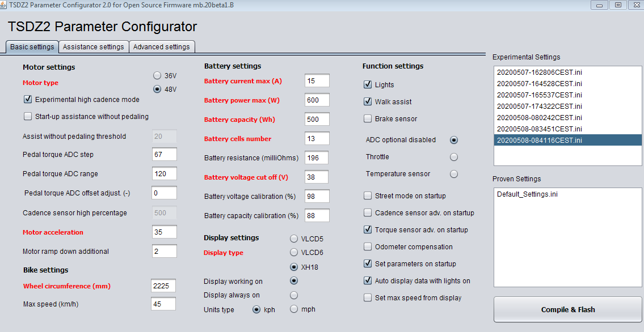Select the Temperature sensor radio option
This screenshot has height=332, width=644.
click(454, 174)
